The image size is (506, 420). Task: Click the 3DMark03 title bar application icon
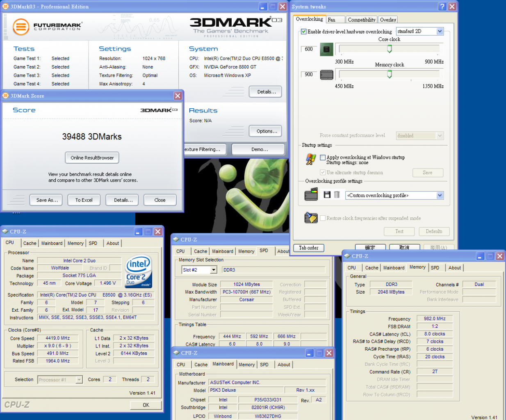click(x=6, y=7)
